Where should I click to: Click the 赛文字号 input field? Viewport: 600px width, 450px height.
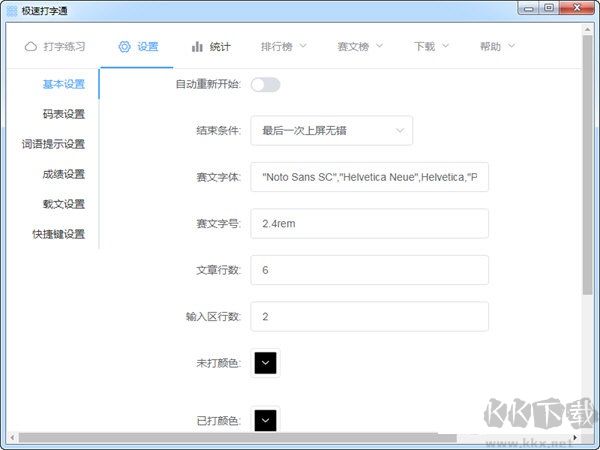369,223
